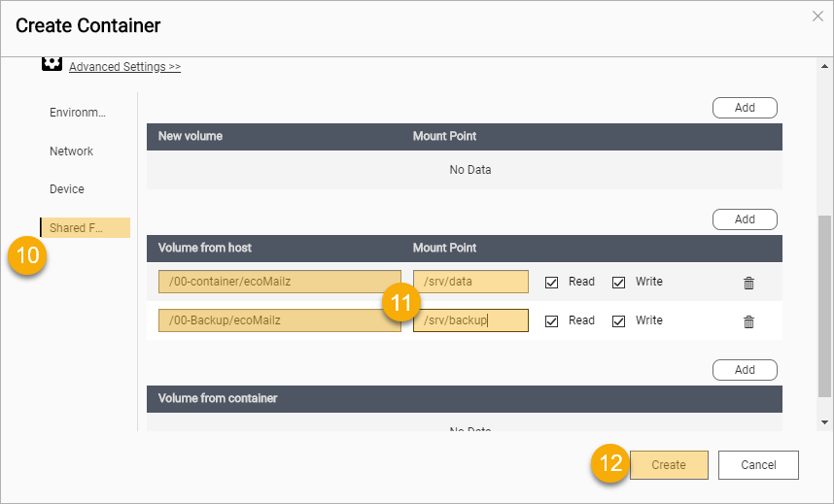This screenshot has width=834, height=504.
Task: Toggle Read for /srv/data mount
Action: (551, 283)
